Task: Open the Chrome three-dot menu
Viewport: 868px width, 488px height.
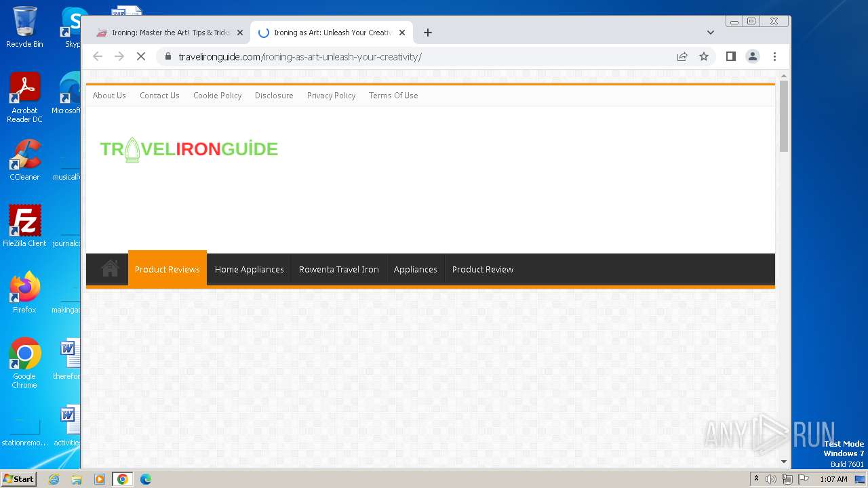Action: pos(774,57)
